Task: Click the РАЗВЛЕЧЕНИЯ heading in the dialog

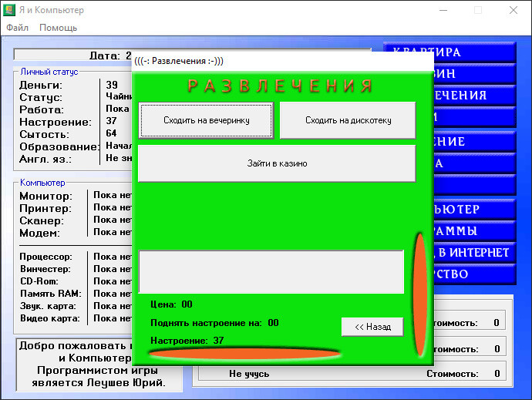Action: (x=281, y=86)
